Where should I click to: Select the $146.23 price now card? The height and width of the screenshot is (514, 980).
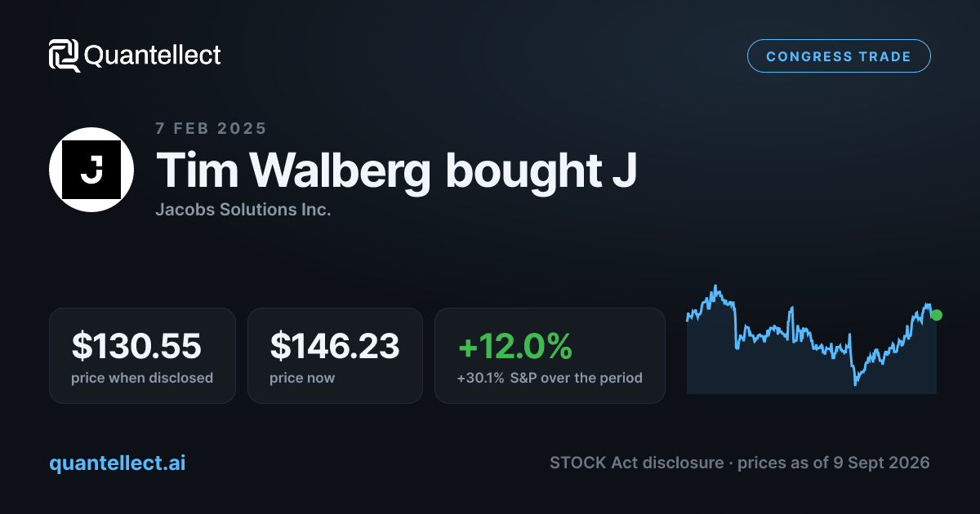[335, 355]
